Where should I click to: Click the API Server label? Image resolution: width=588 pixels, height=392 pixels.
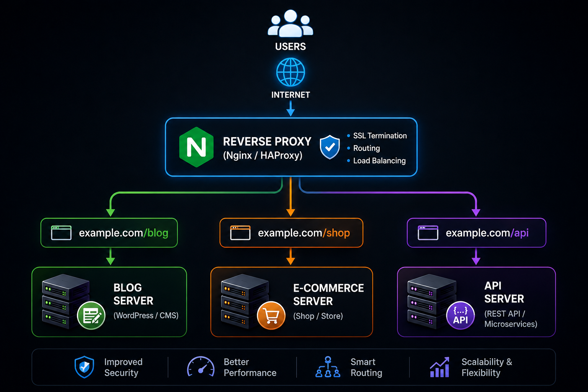504,292
